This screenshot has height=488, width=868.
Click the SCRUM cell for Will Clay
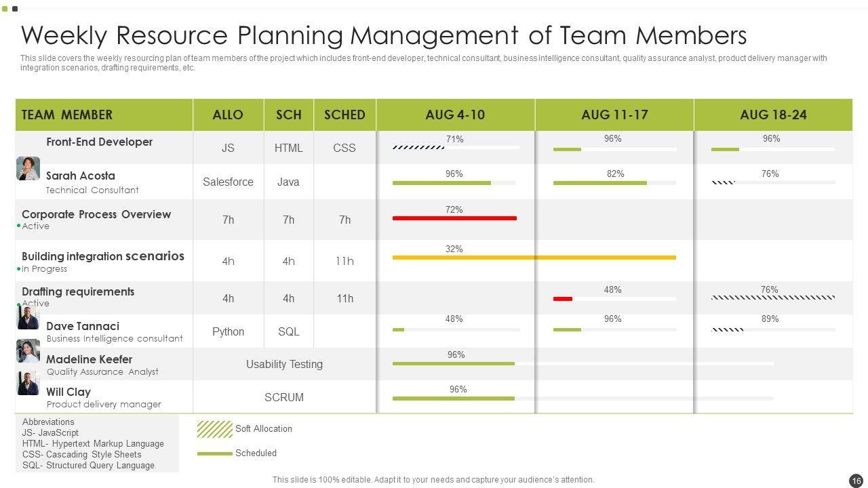pyautogui.click(x=284, y=397)
